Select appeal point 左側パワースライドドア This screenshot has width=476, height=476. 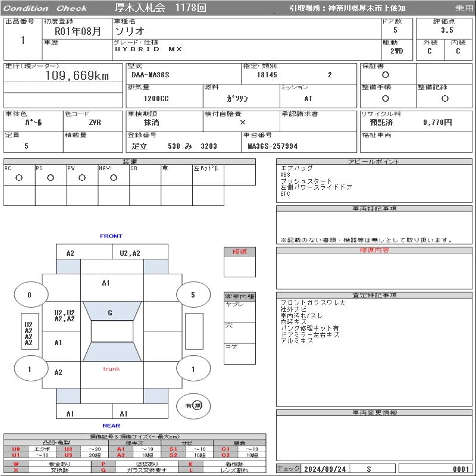pos(317,187)
